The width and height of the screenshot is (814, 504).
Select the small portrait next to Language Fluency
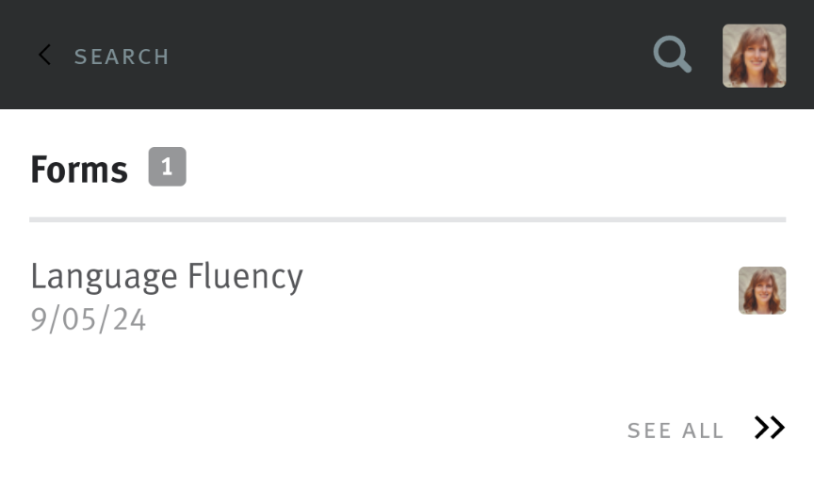761,290
